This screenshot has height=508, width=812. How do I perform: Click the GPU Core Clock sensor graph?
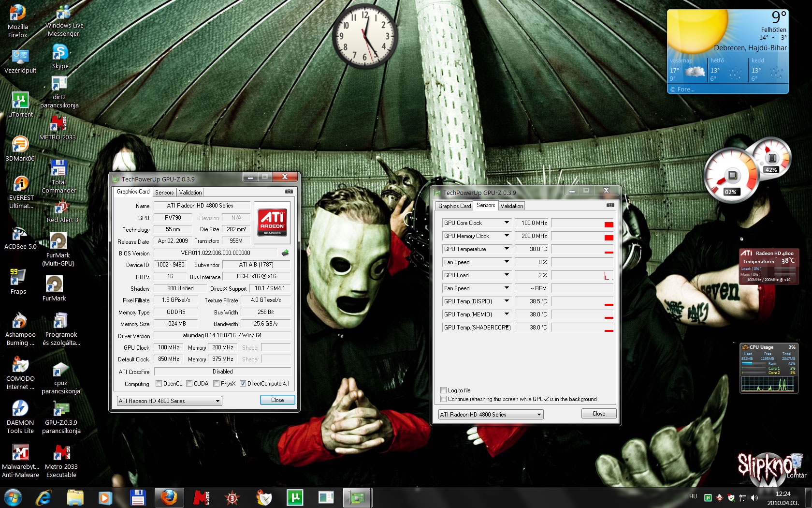[x=582, y=223]
